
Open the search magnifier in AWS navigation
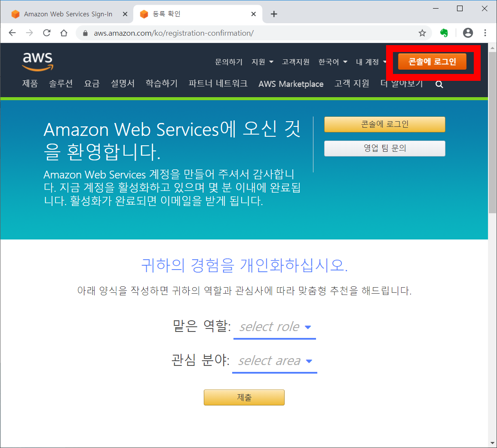(439, 84)
